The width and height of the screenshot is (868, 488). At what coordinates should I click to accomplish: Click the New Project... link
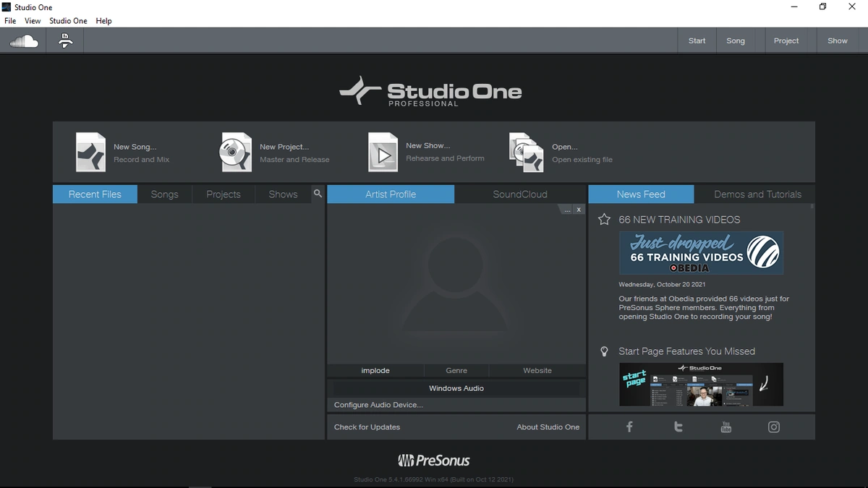click(x=284, y=147)
